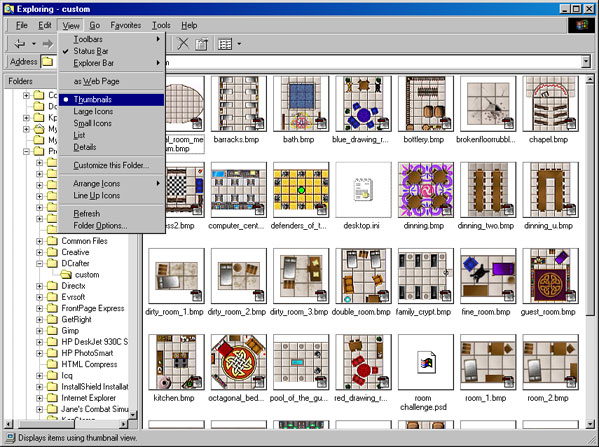Image resolution: width=599 pixels, height=447 pixels.
Task: Select the family_crypt.bmp thumbnail
Action: click(x=426, y=276)
